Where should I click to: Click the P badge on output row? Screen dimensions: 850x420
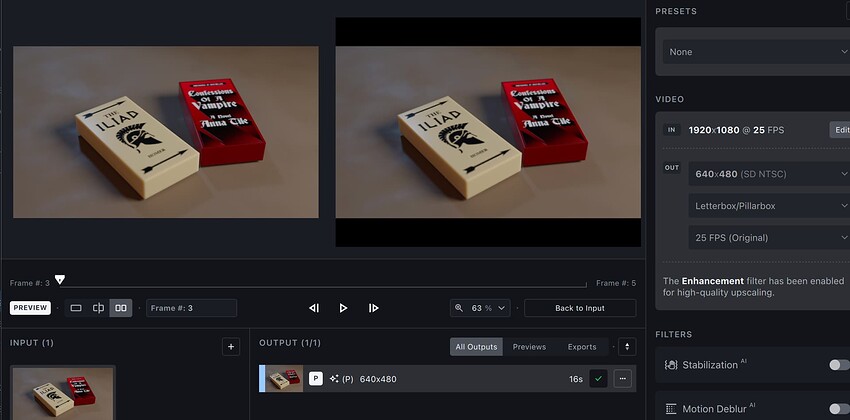pyautogui.click(x=316, y=379)
